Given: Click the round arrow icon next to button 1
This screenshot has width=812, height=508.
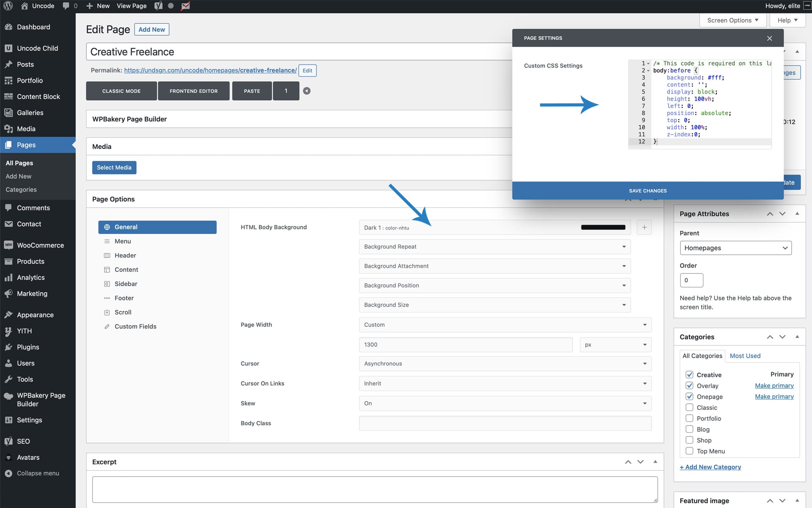Looking at the screenshot, I should [307, 91].
